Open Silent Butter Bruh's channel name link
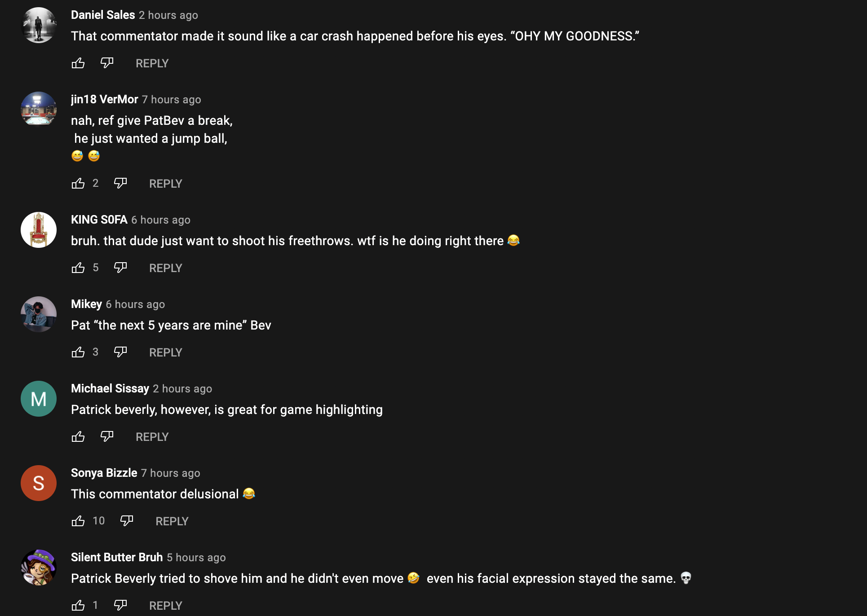 [117, 557]
